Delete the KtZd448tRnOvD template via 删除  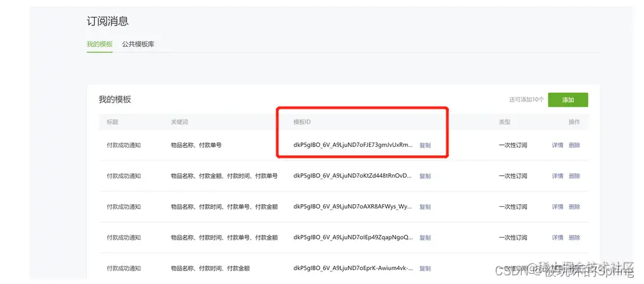click(x=574, y=176)
